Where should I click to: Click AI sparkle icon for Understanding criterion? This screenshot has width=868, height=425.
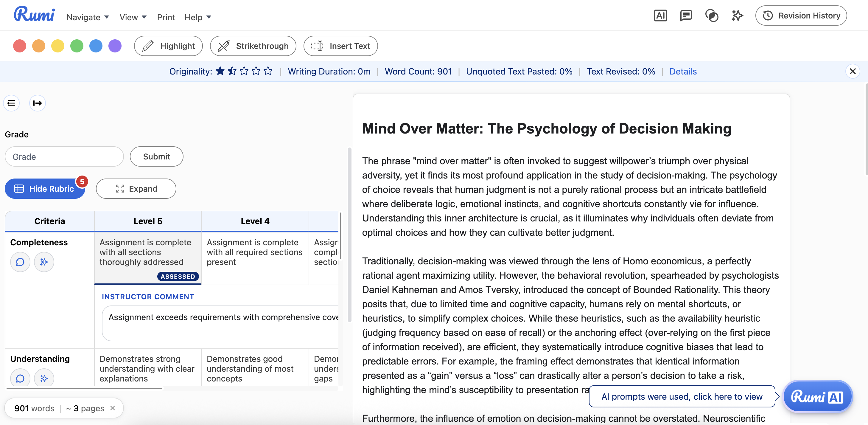click(x=44, y=378)
